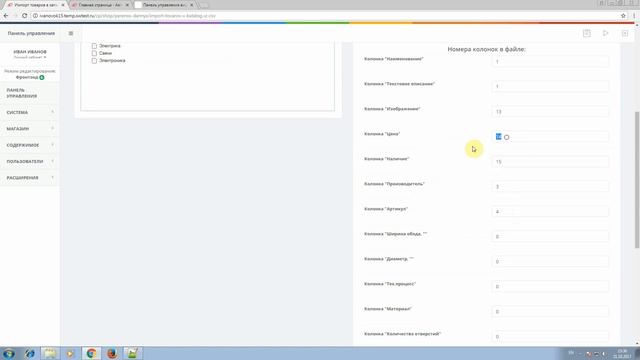
Task: Open Windows Start button
Action: pos(9,353)
